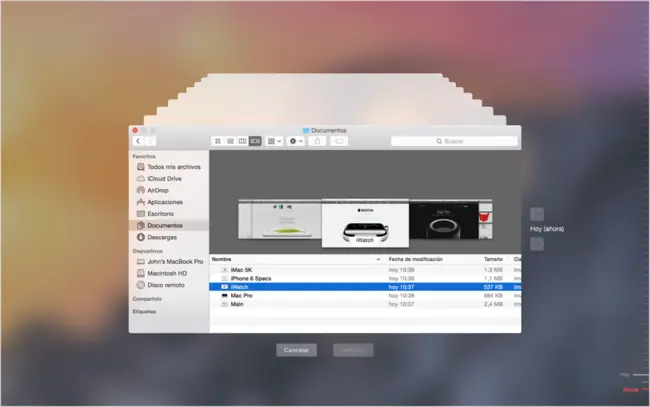Switch to column view in toolbar

tap(242, 142)
